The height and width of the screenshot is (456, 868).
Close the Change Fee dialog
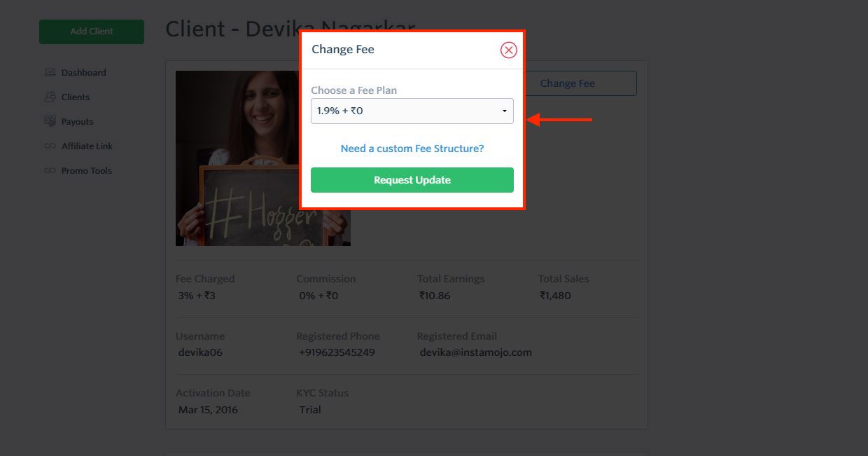coord(509,50)
